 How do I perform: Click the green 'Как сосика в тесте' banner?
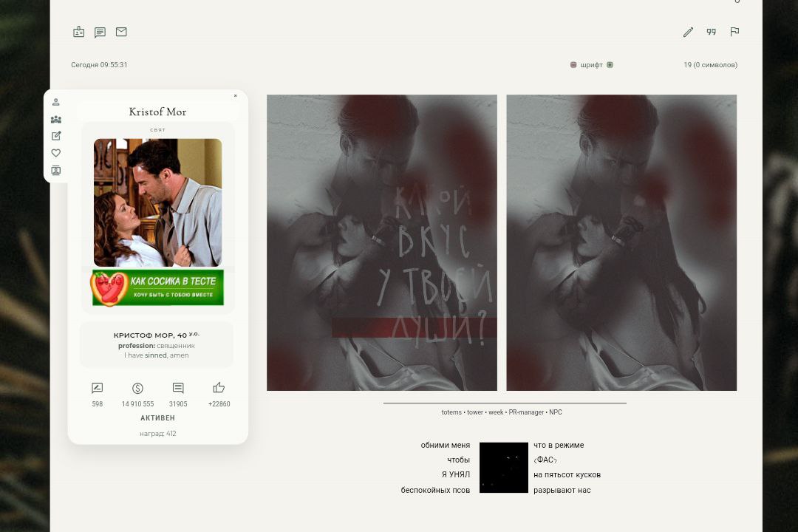coord(157,287)
